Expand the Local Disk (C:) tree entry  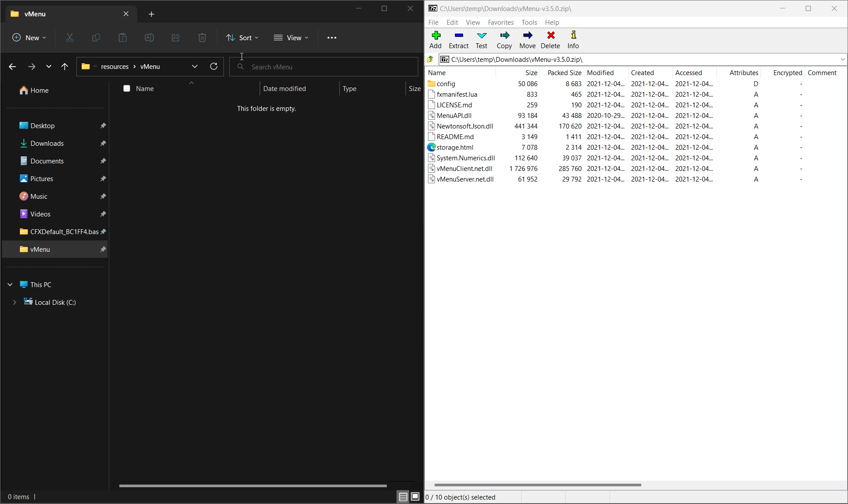point(15,302)
